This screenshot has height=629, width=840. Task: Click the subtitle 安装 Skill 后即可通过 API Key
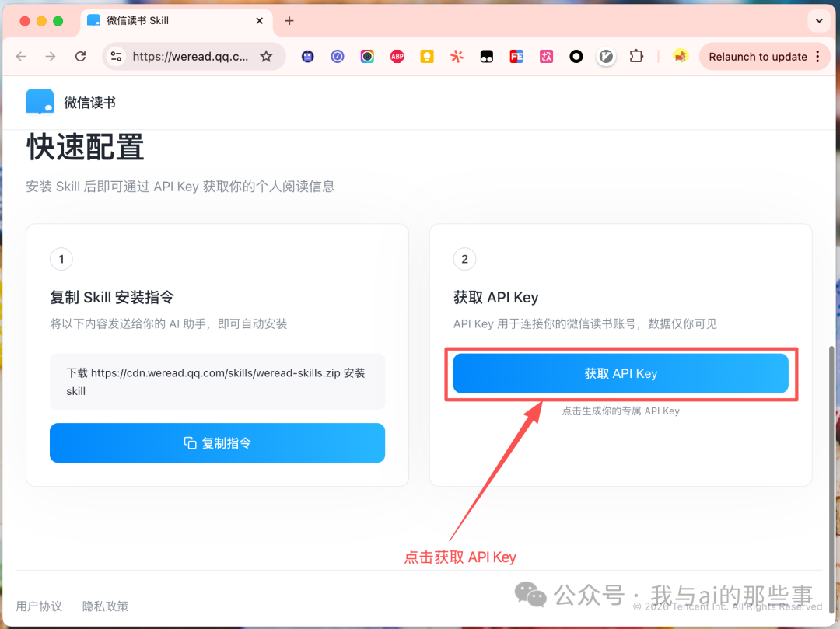[x=180, y=187]
